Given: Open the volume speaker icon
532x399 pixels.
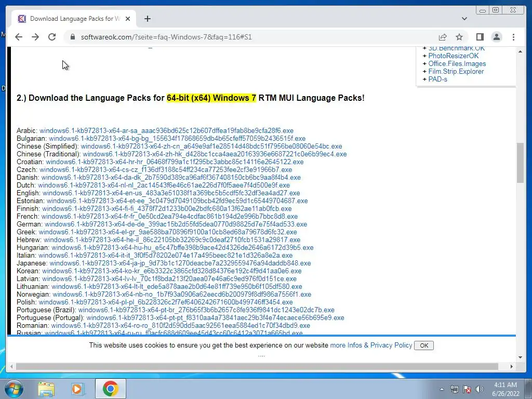Looking at the screenshot, I should (480, 389).
